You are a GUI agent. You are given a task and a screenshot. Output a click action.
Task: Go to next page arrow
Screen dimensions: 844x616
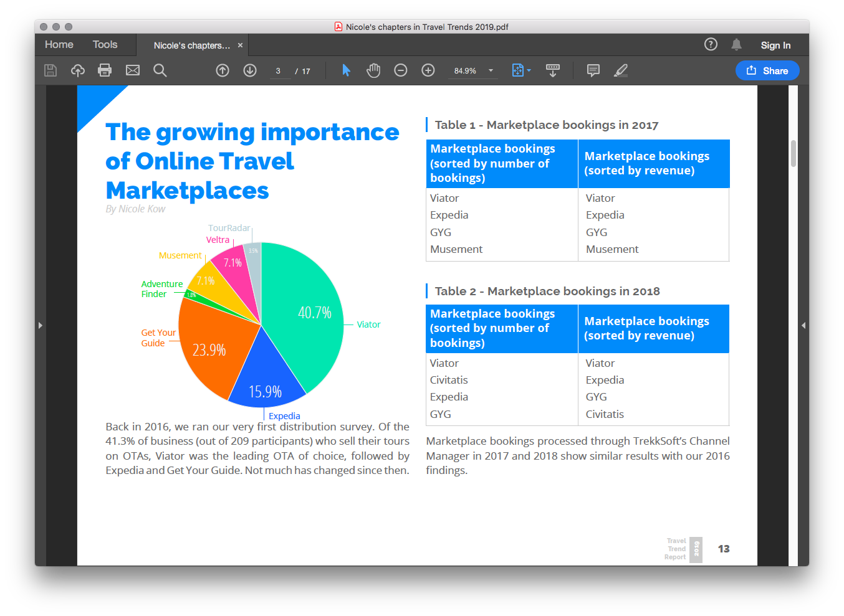coord(250,70)
